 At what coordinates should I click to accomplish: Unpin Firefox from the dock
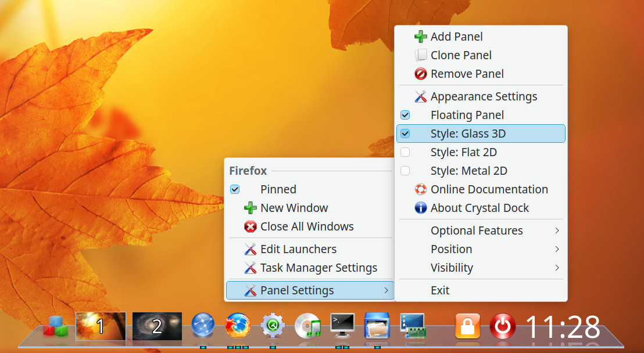point(278,189)
